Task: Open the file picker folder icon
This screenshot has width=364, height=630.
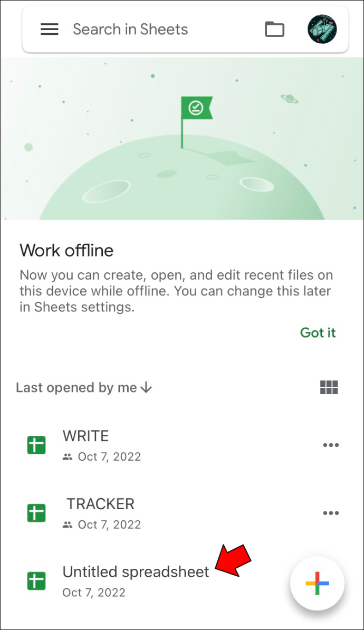Action: pyautogui.click(x=274, y=30)
